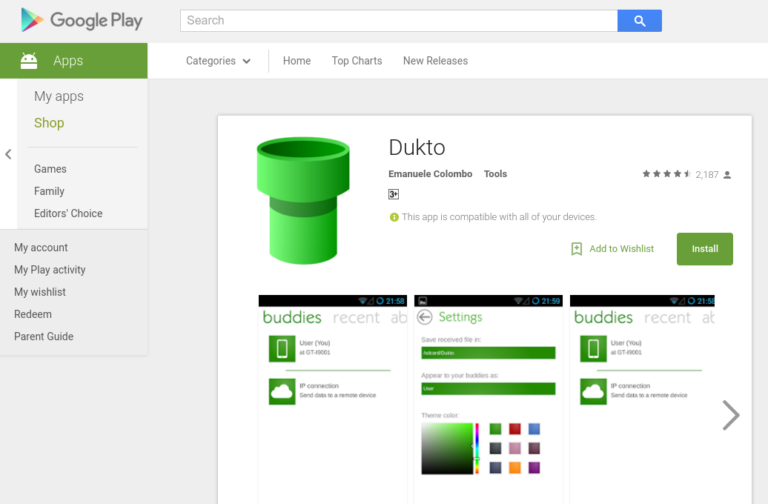
Task: Click developer name Emanuele Colombo
Action: tap(430, 174)
